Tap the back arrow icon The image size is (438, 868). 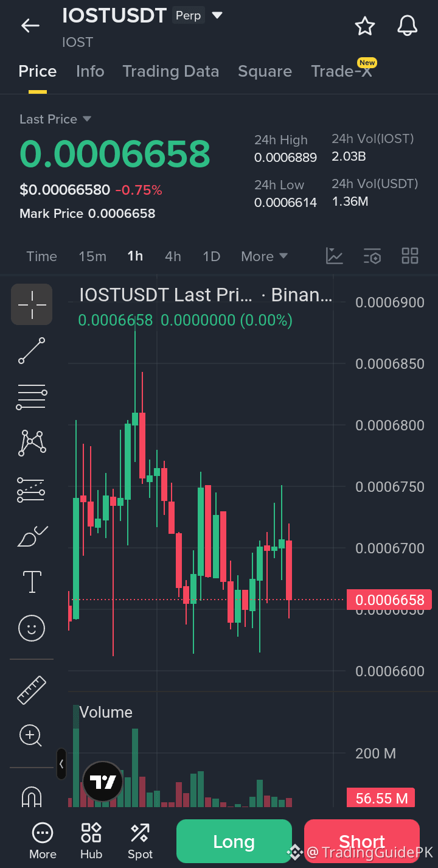(x=30, y=26)
